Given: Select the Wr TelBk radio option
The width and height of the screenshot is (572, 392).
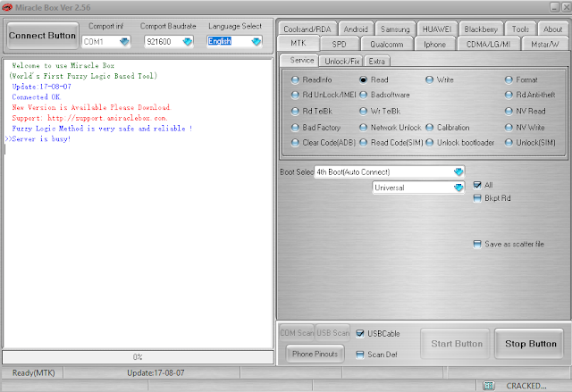Looking at the screenshot, I should [380, 111].
